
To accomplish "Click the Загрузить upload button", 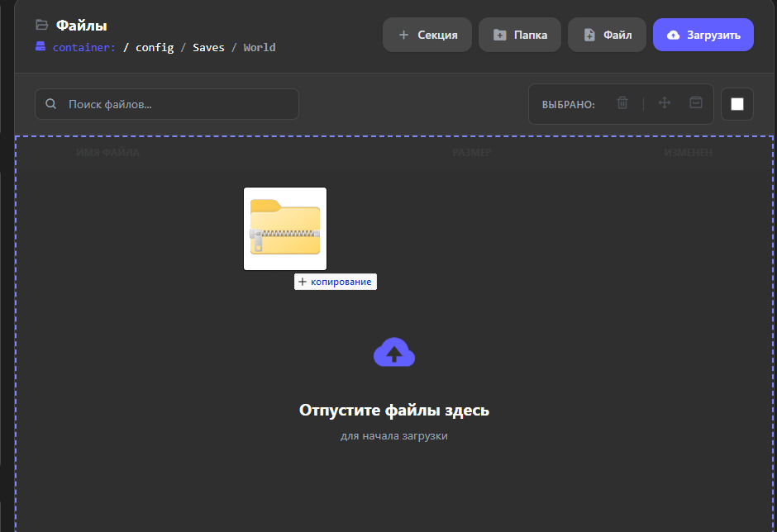I will point(703,35).
